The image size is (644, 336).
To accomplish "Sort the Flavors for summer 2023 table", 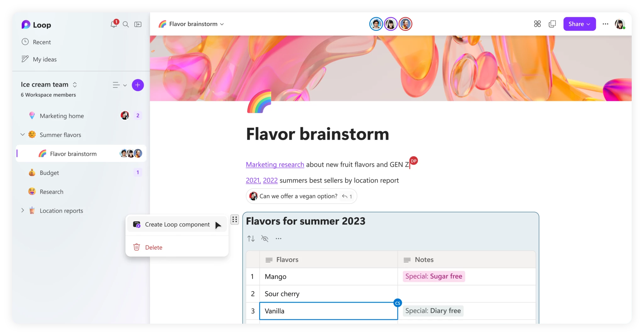I will [x=251, y=238].
